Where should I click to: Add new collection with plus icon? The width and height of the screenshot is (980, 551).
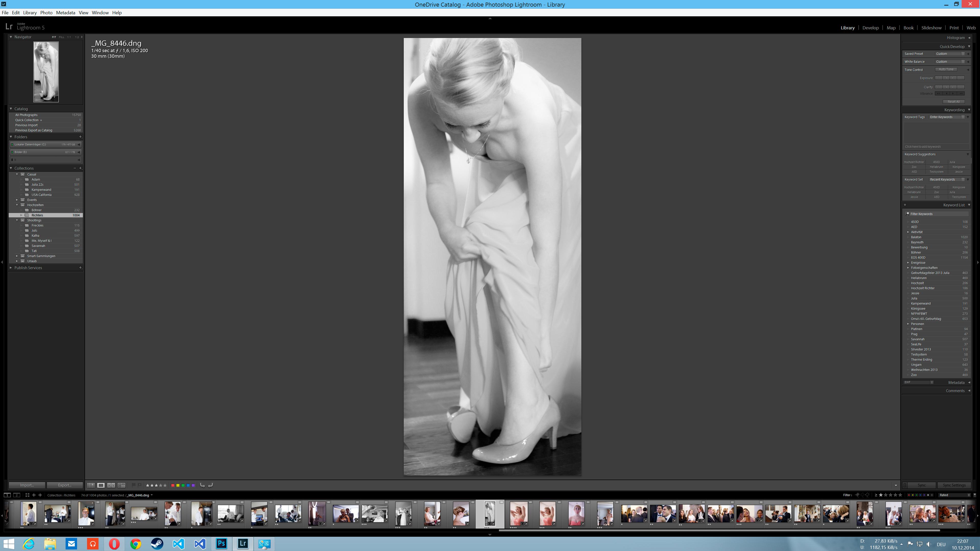click(x=80, y=168)
